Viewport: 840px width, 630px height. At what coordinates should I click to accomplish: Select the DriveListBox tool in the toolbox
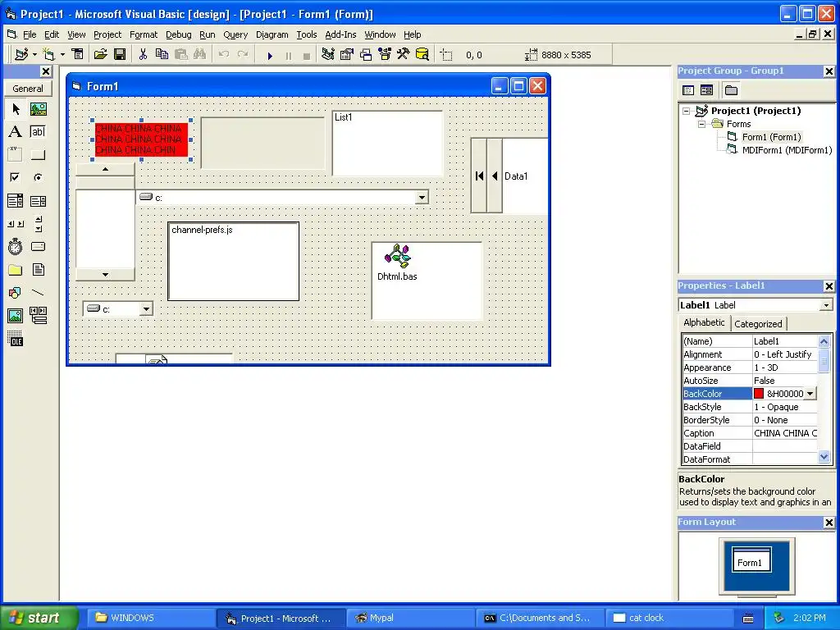coord(38,246)
